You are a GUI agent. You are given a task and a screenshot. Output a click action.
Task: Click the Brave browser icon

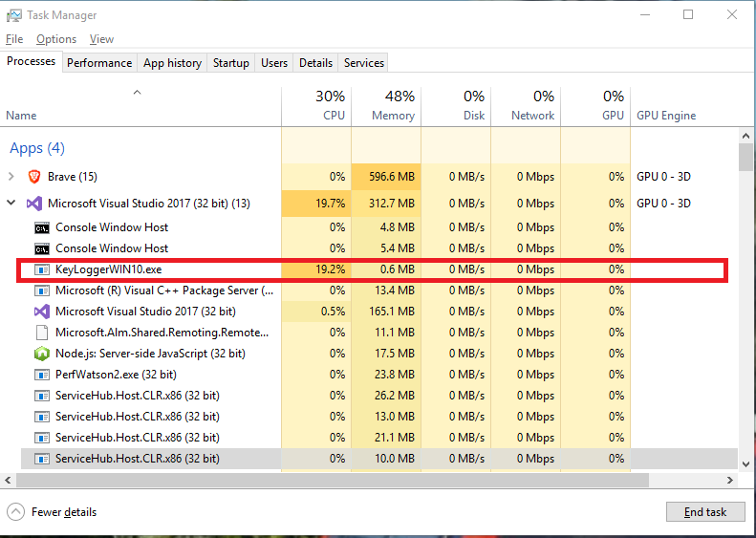point(34,177)
